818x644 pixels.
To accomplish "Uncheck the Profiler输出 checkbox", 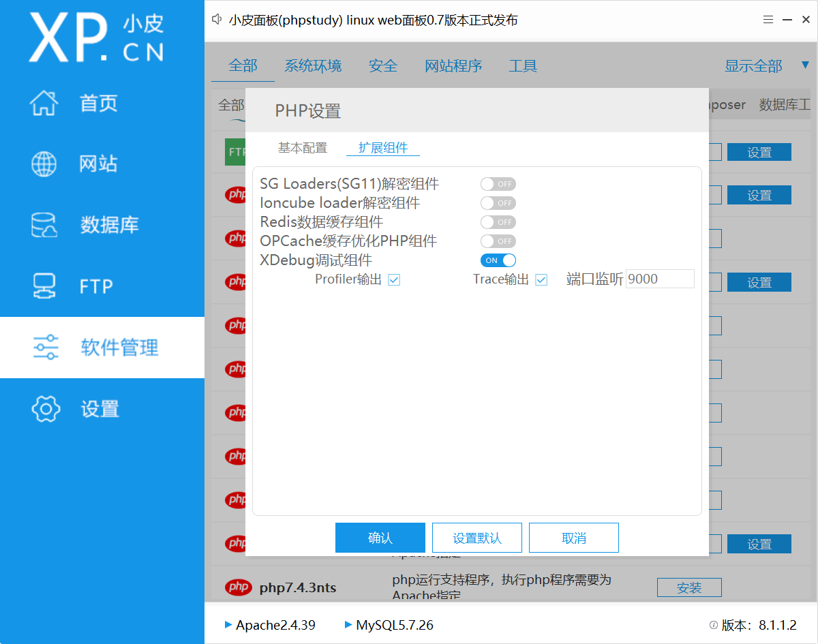I will [394, 279].
